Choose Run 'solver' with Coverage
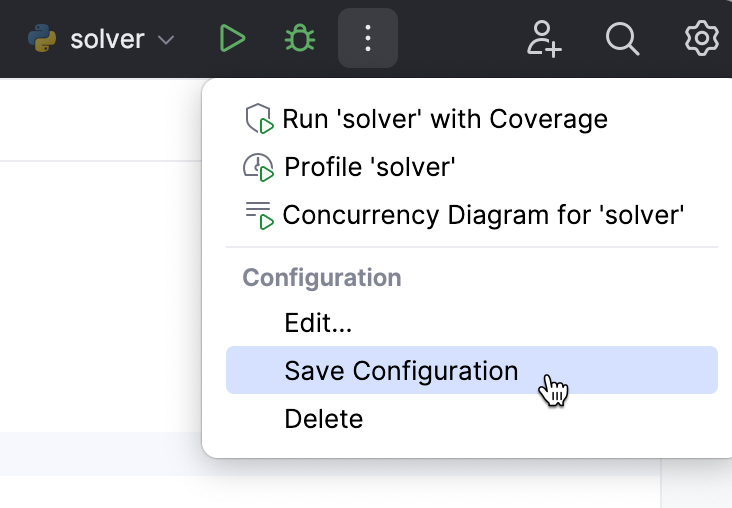 coord(445,119)
